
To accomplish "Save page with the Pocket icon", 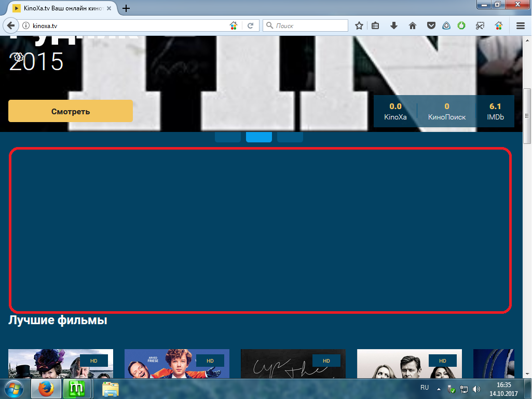I will tap(431, 25).
